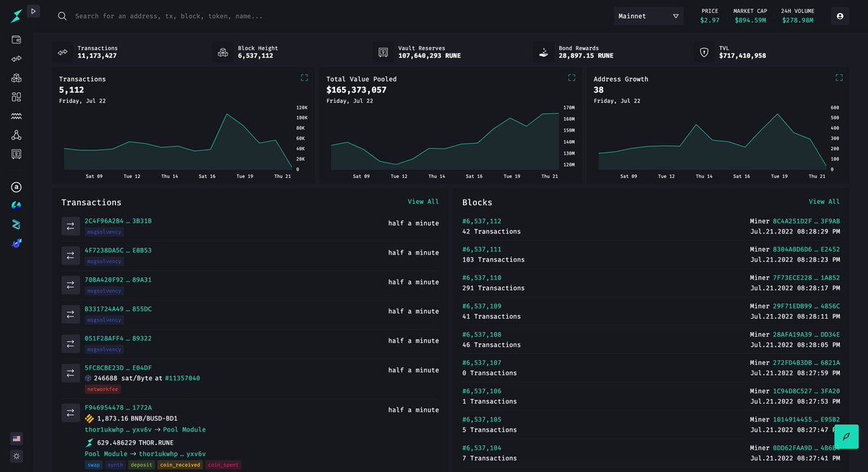Viewport: 868px width, 472px height.
Task: Change the language via the US flag icon
Action: (x=16, y=438)
